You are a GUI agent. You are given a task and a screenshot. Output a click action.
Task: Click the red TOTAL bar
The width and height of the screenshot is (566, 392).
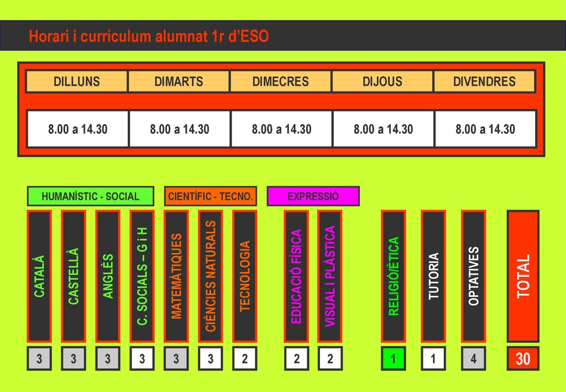523,276
